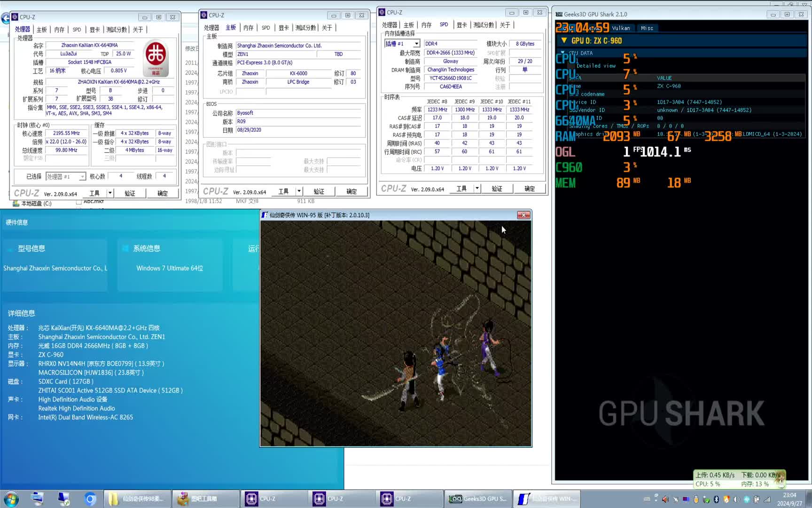Tick the checkbox beside Abc.mkf file

pos(79,202)
